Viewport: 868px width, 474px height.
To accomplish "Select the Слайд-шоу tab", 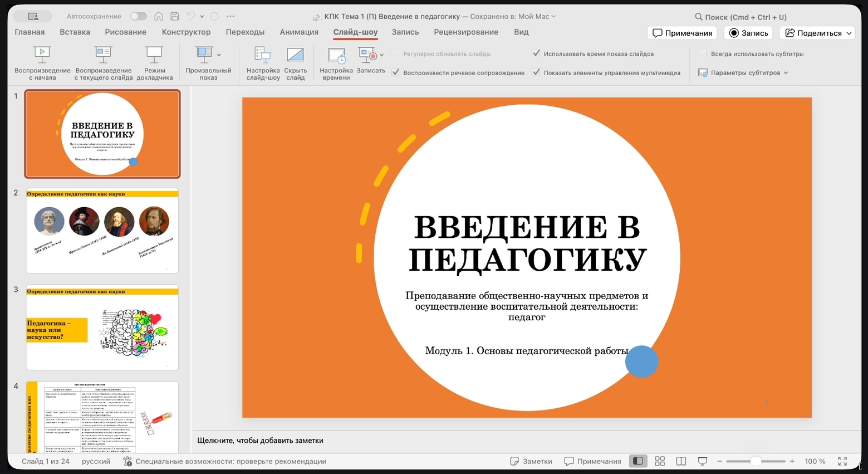I will pos(355,32).
